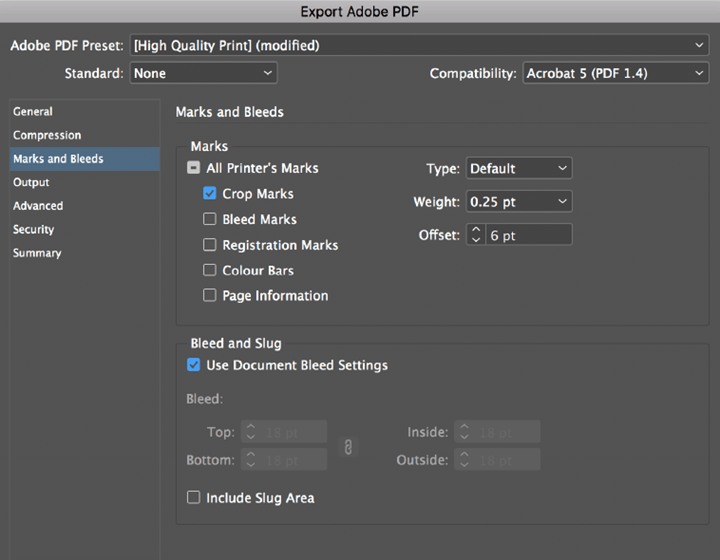Viewport: 720px width, 560px height.
Task: Click the bleed chain link icon
Action: (x=348, y=447)
